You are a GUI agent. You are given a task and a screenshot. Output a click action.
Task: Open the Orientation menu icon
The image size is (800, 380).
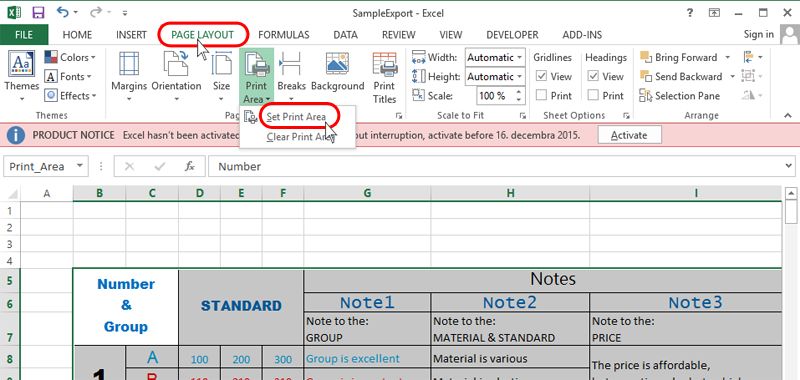(176, 63)
